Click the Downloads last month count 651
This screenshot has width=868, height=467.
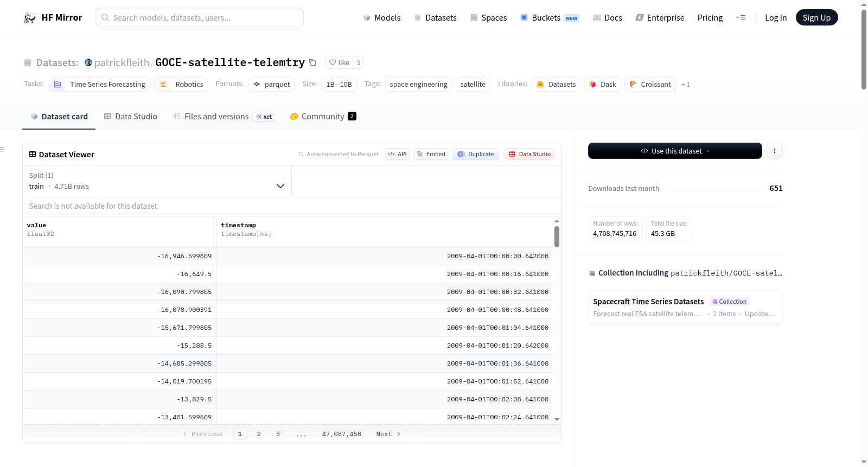tap(776, 188)
